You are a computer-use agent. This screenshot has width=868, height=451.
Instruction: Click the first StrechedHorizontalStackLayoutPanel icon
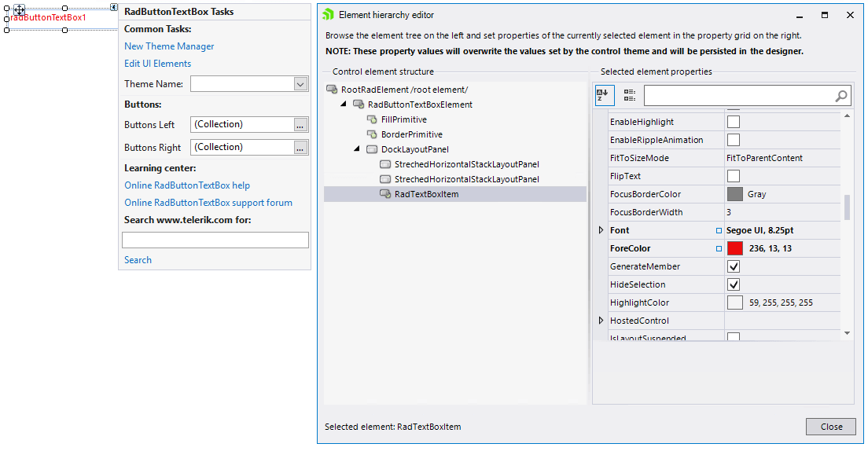(385, 164)
